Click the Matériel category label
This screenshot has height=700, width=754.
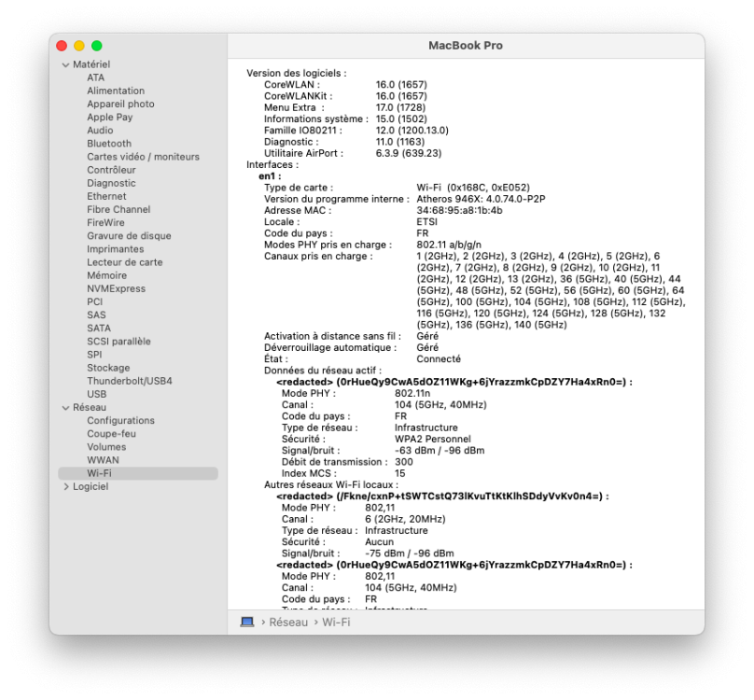pyautogui.click(x=91, y=65)
